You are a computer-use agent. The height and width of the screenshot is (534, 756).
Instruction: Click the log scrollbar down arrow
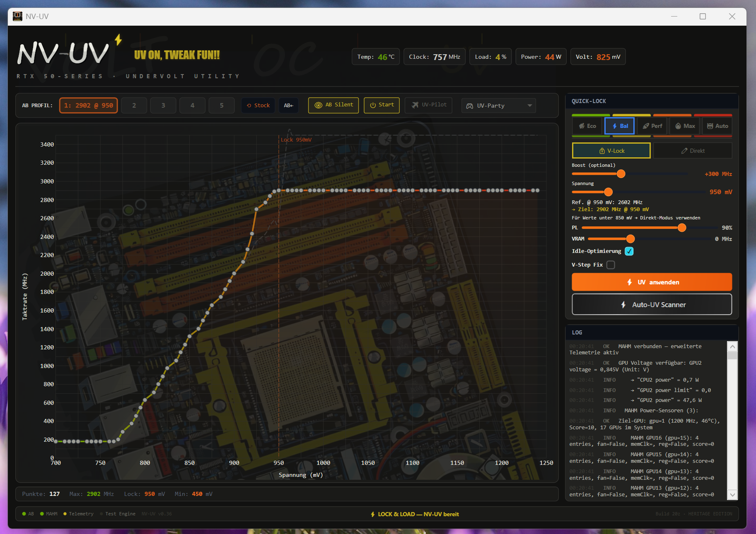click(x=732, y=495)
